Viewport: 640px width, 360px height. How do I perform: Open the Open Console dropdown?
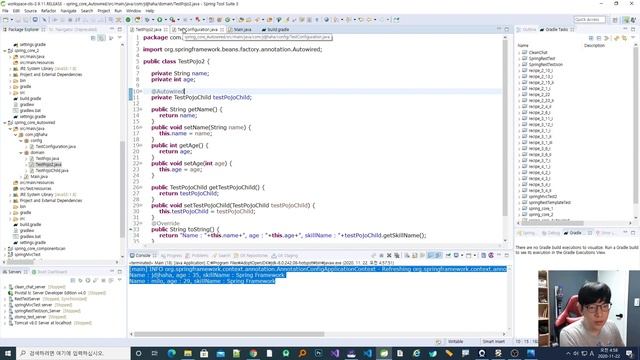click(x=475, y=256)
